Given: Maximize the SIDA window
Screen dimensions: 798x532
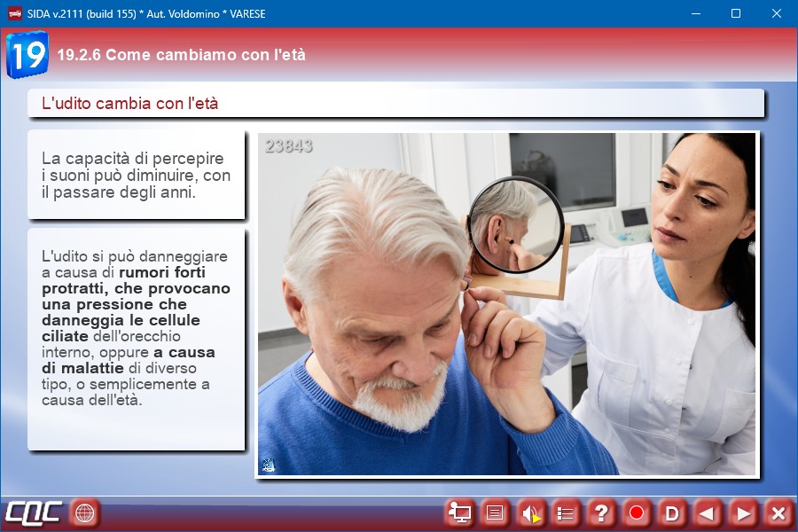Looking at the screenshot, I should (x=735, y=13).
